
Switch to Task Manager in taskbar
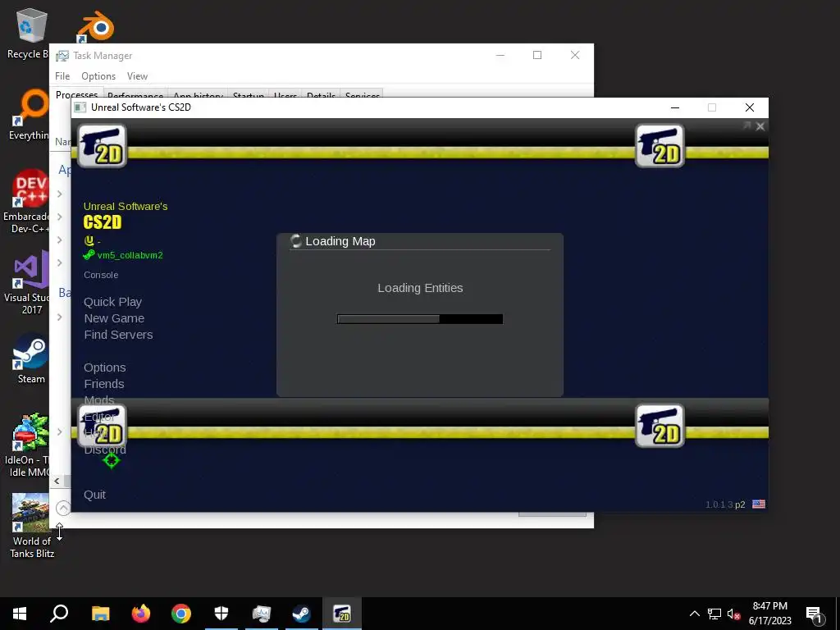262,614
